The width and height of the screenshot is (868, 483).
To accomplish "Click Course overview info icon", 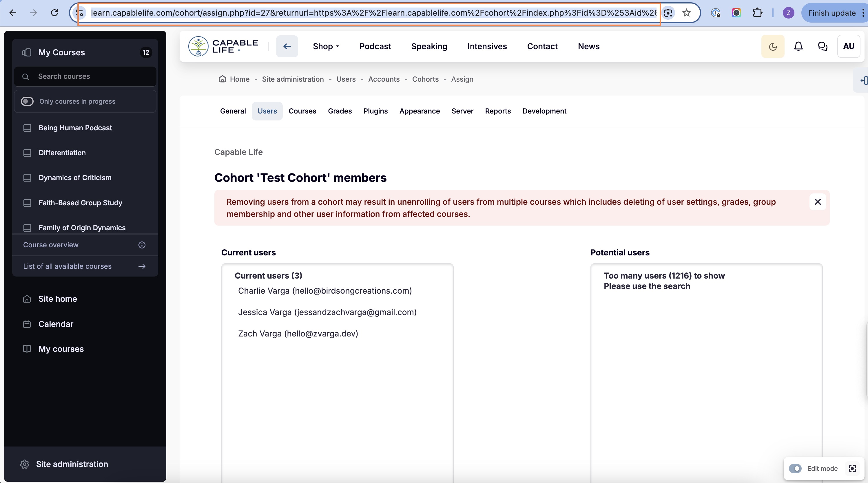I will [142, 245].
